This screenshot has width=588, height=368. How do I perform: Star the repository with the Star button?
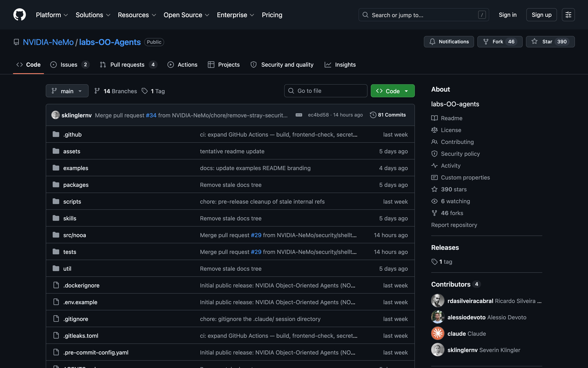point(550,42)
